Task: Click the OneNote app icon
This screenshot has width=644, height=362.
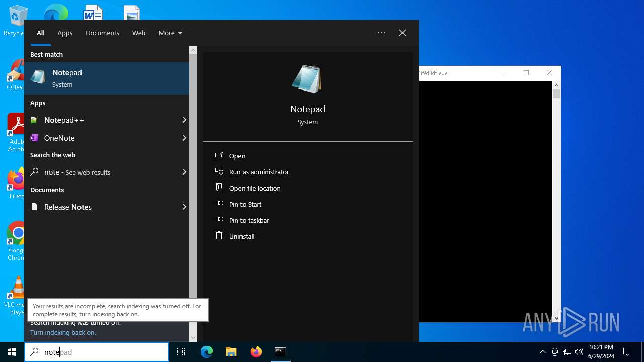Action: (34, 138)
